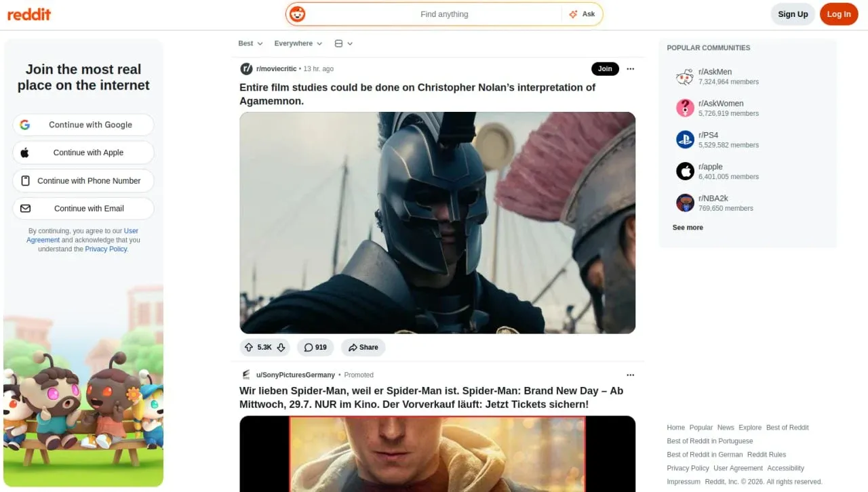
Task: Upvote the Christopher Nolan Agamemnon post
Action: (248, 348)
